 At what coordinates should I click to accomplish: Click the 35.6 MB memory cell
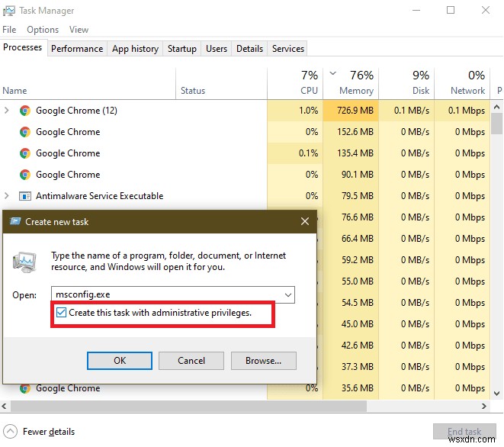click(x=351, y=388)
